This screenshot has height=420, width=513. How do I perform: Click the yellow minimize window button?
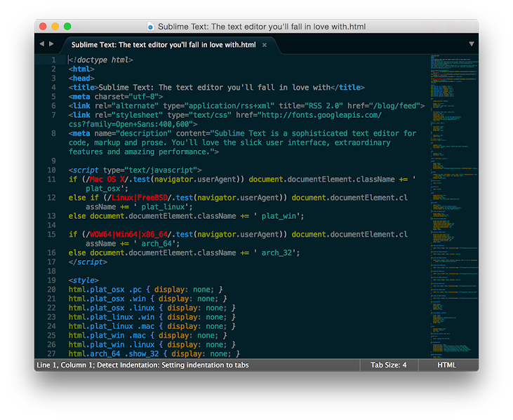(x=55, y=26)
